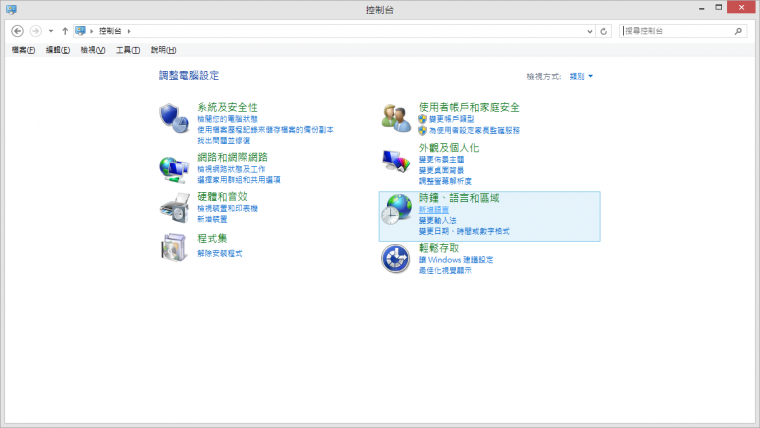Click the 檢視網路狀態及工作 link
760x428 pixels.
(x=231, y=169)
